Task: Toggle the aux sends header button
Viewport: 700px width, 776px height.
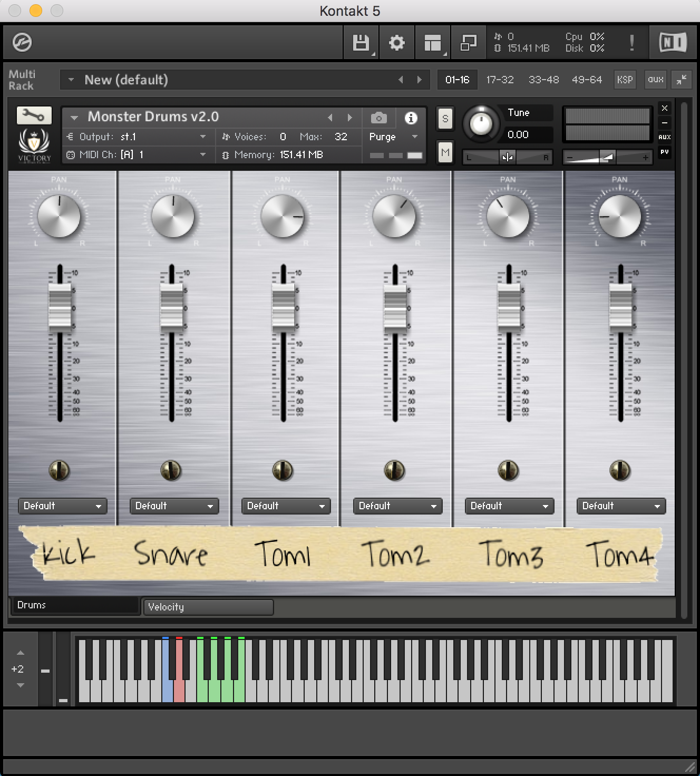Action: pos(656,80)
